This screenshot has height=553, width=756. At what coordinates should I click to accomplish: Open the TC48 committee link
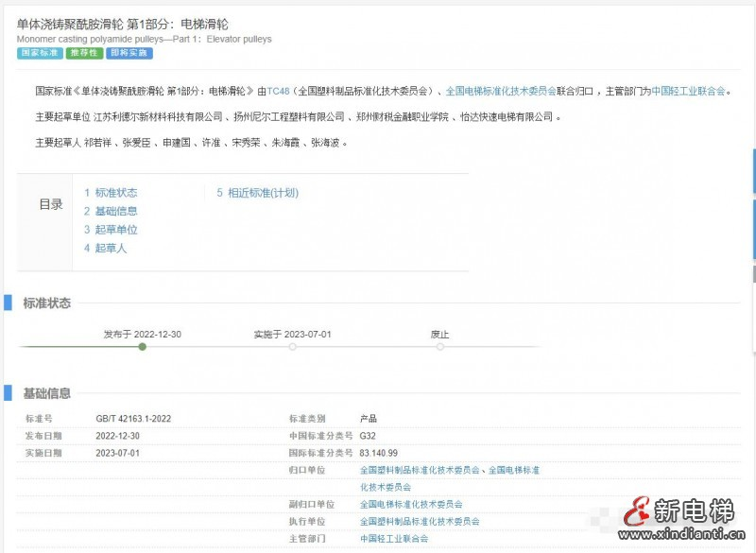click(x=279, y=90)
